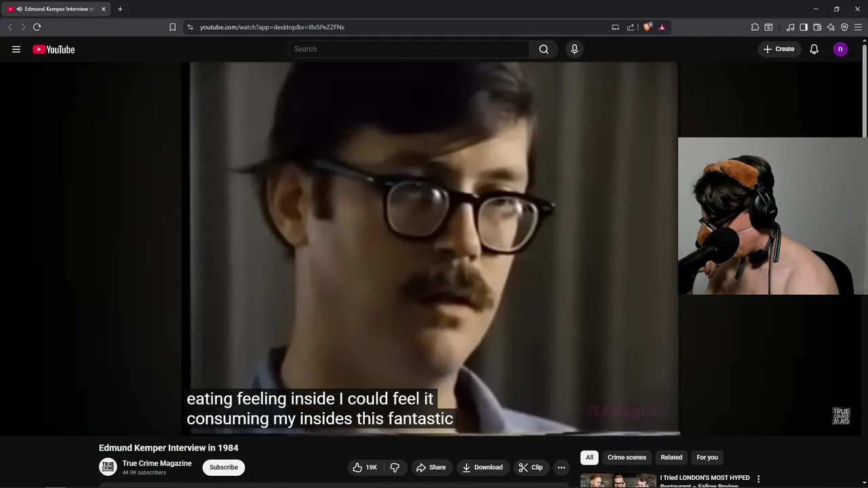Start voice search with the microphone

[574, 49]
